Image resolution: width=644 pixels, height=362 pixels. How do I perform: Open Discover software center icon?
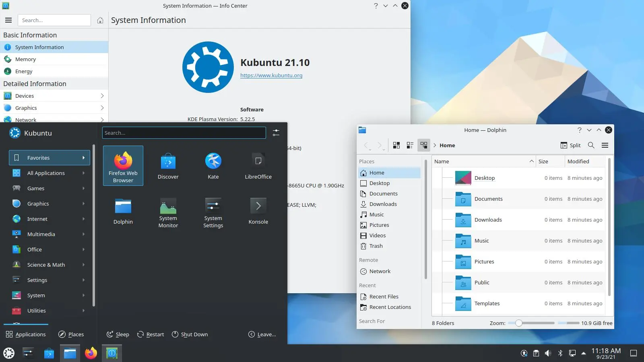(x=168, y=166)
